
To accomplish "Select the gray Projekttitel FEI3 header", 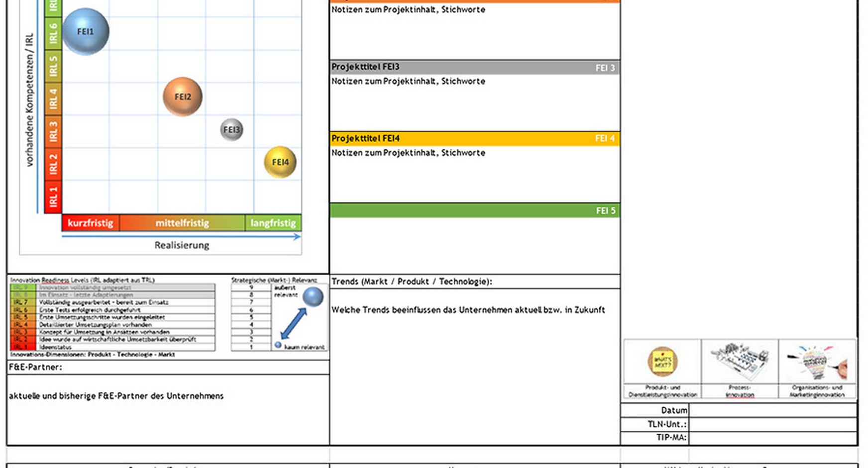I will 474,67.
